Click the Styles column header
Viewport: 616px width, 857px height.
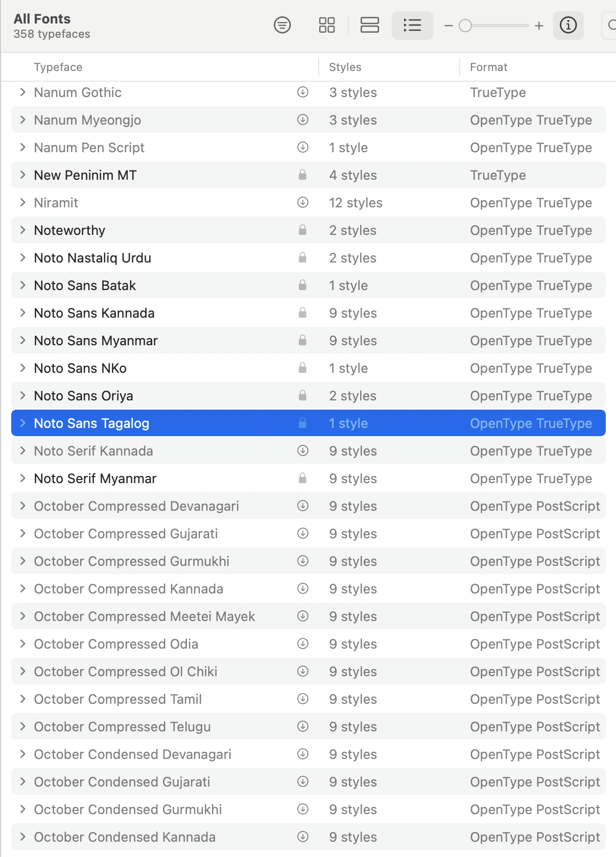pyautogui.click(x=345, y=67)
